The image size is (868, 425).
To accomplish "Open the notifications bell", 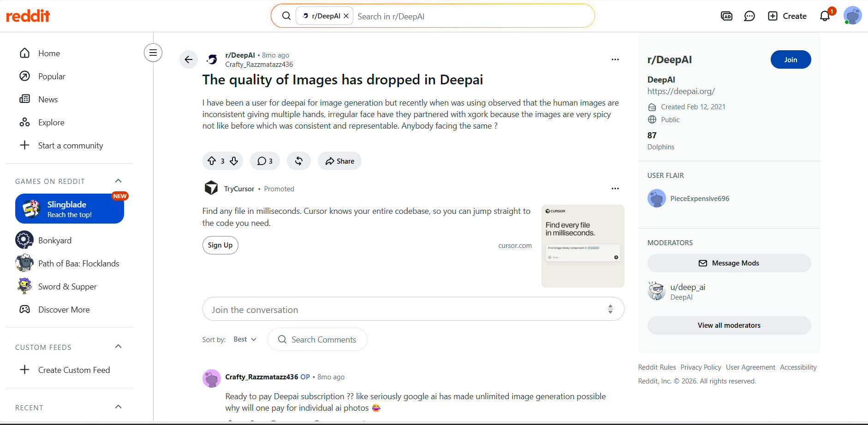I will click(x=825, y=16).
